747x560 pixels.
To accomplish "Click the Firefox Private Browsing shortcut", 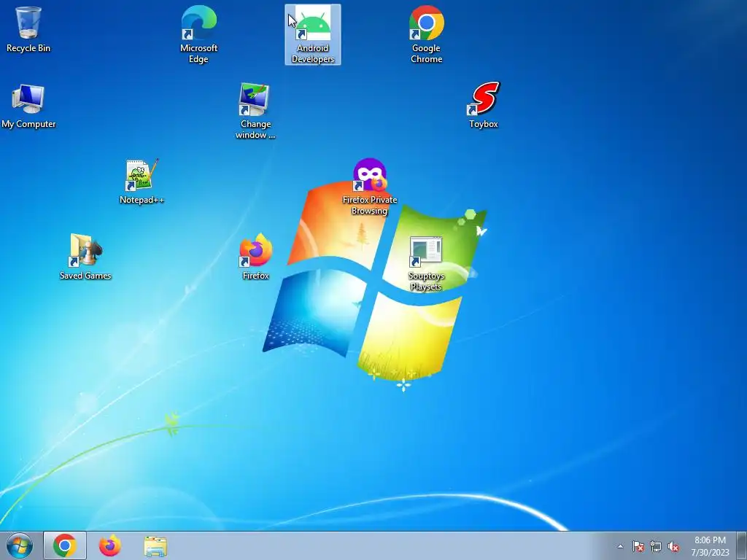I will click(370, 186).
